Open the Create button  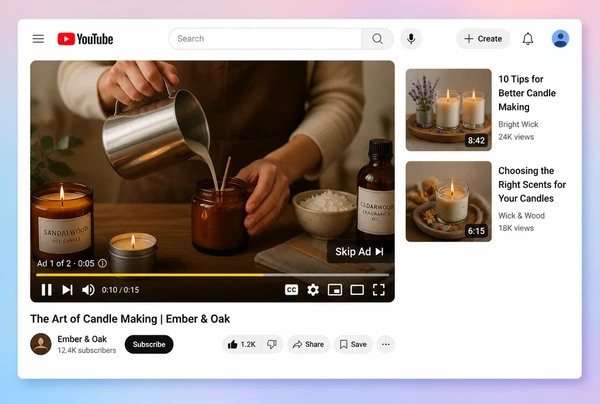(483, 39)
